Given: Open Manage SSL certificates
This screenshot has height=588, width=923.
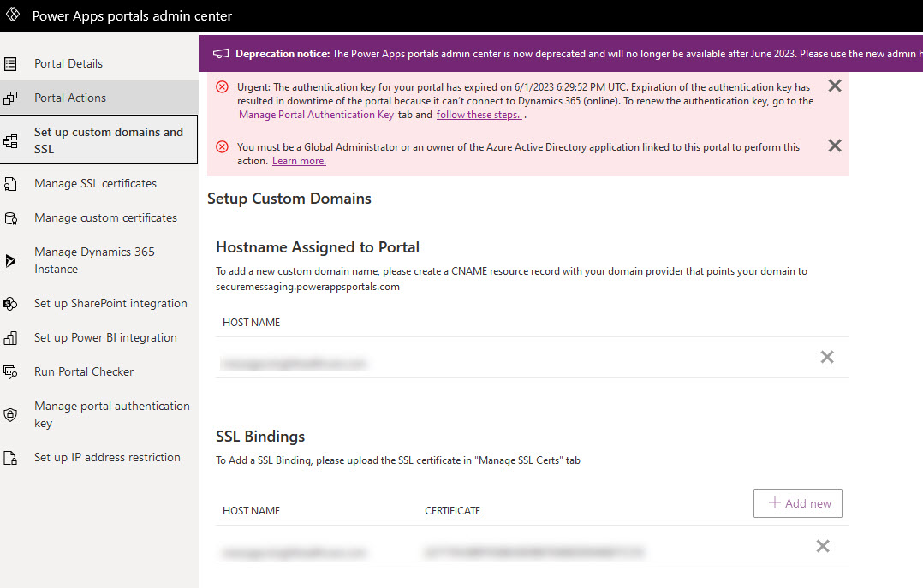Looking at the screenshot, I should (95, 184).
